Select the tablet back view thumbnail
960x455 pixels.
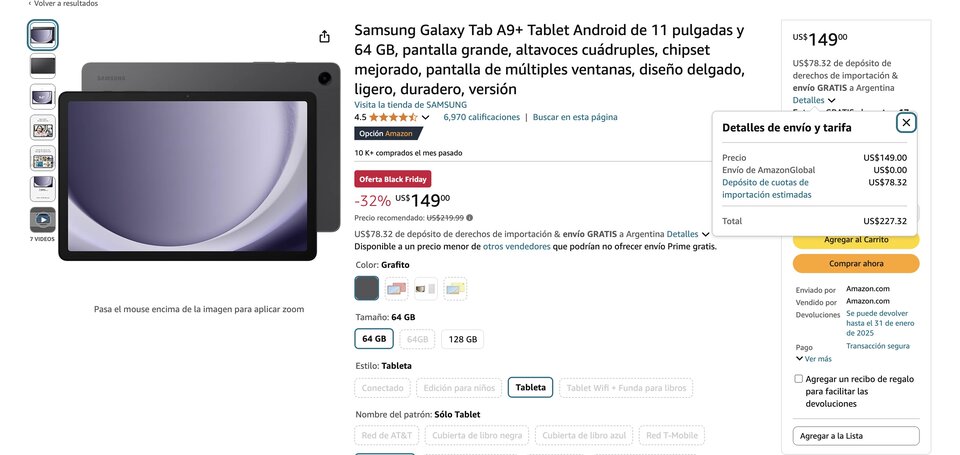(x=42, y=66)
